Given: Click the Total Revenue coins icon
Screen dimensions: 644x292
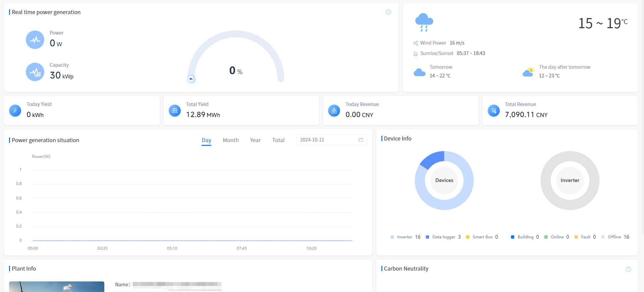Looking at the screenshot, I should [x=494, y=111].
